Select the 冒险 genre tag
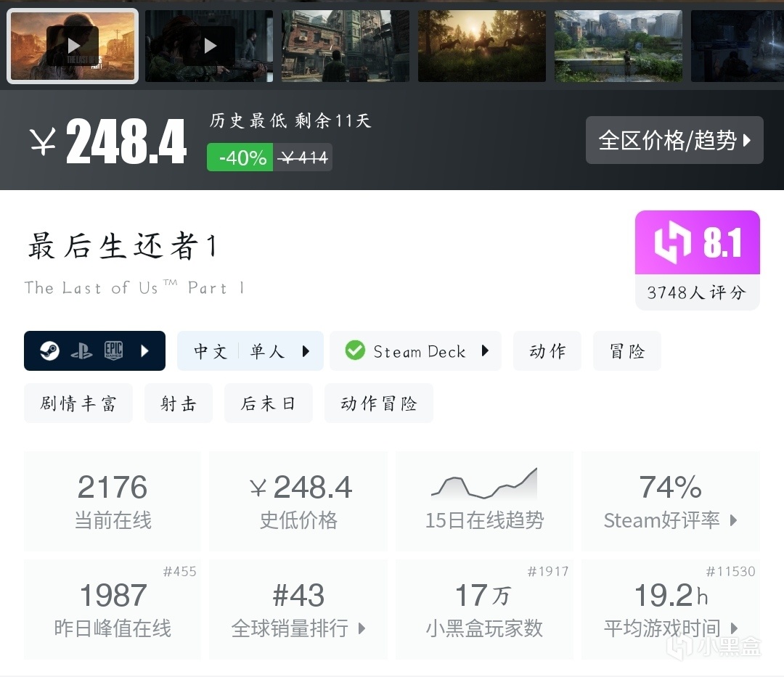Viewport: 784px width, 677px height. point(627,350)
